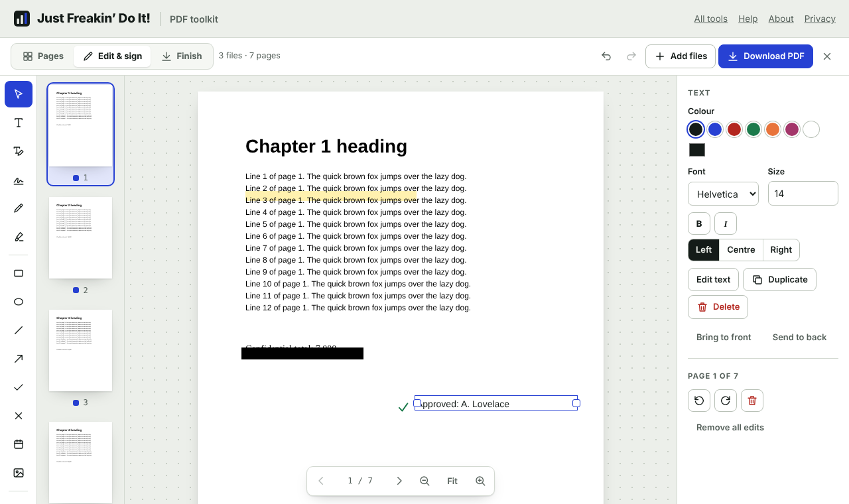The height and width of the screenshot is (504, 849).
Task: Select the signature scribble tool
Action: pos(19,180)
